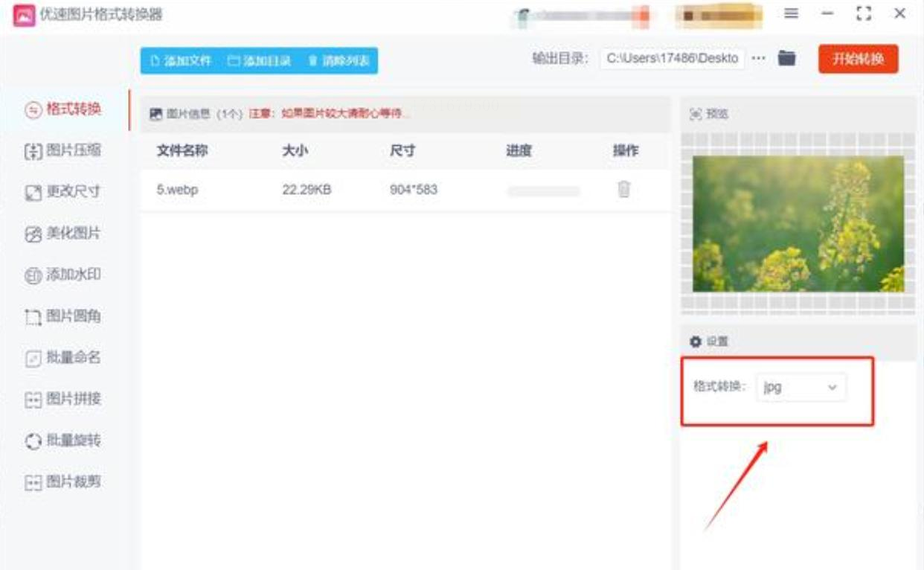This screenshot has width=924, height=570.
Task: Open the hamburger menu in title bar
Action: click(792, 14)
